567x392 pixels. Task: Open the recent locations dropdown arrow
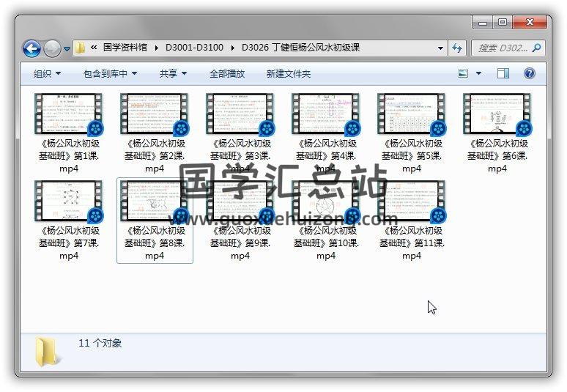point(67,49)
